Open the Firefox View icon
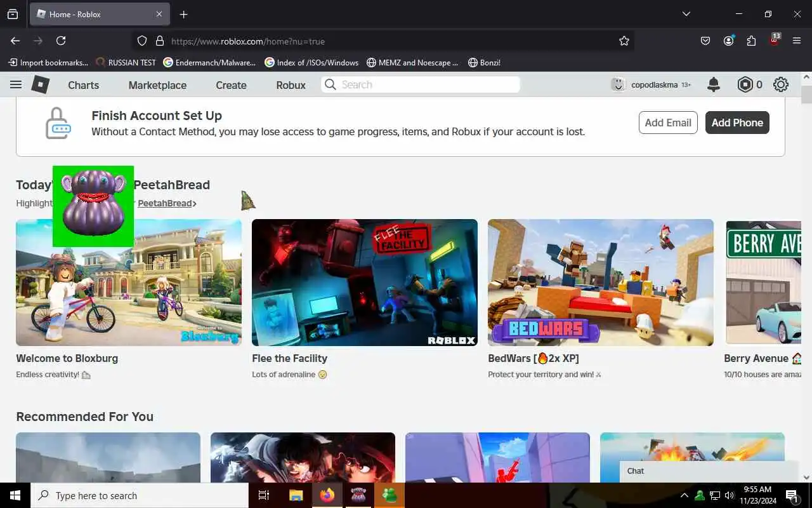Viewport: 812px width, 508px height. [x=13, y=14]
